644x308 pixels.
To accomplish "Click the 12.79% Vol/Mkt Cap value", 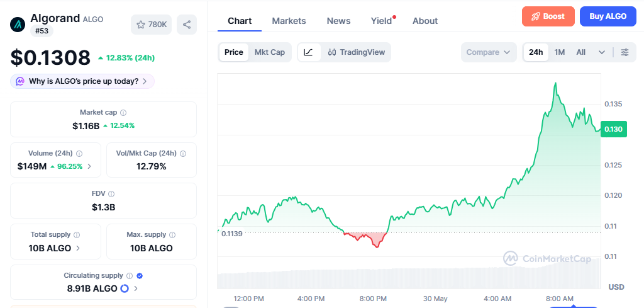I will tap(151, 166).
